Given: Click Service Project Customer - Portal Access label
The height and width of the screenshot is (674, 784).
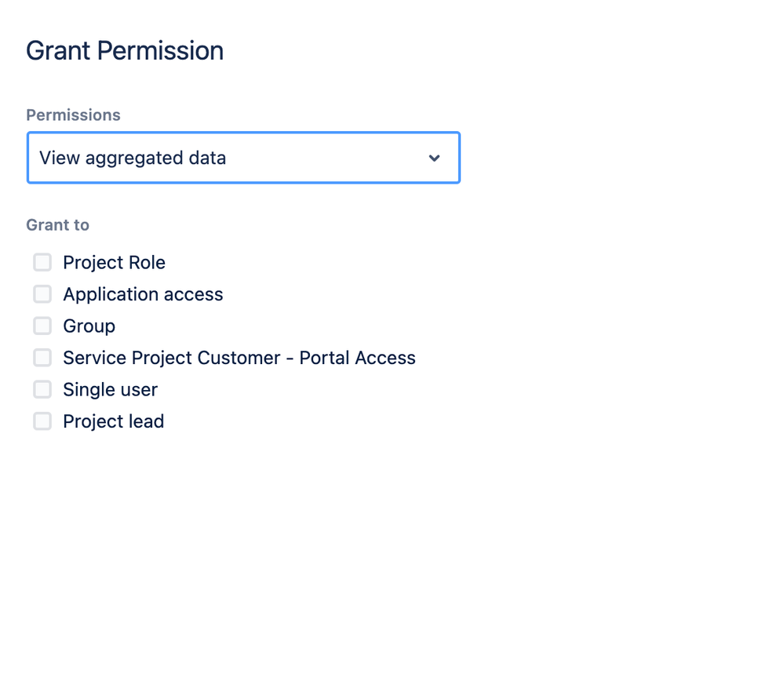Looking at the screenshot, I should (x=239, y=358).
